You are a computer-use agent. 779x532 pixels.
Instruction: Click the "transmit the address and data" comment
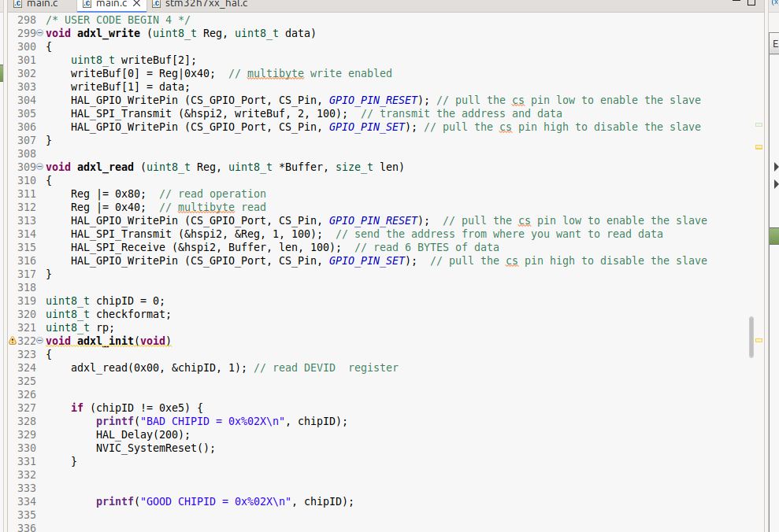click(x=462, y=113)
